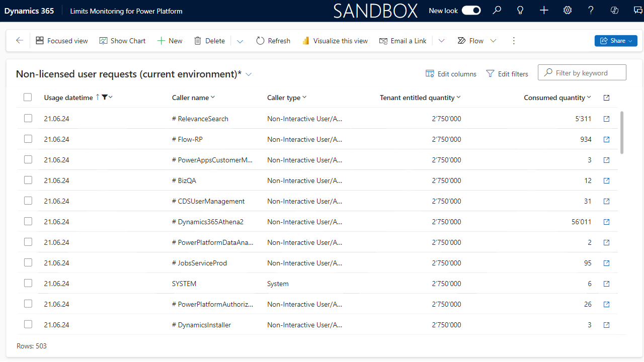
Task: Check the JobsServiceProd row checkbox
Action: click(28, 262)
